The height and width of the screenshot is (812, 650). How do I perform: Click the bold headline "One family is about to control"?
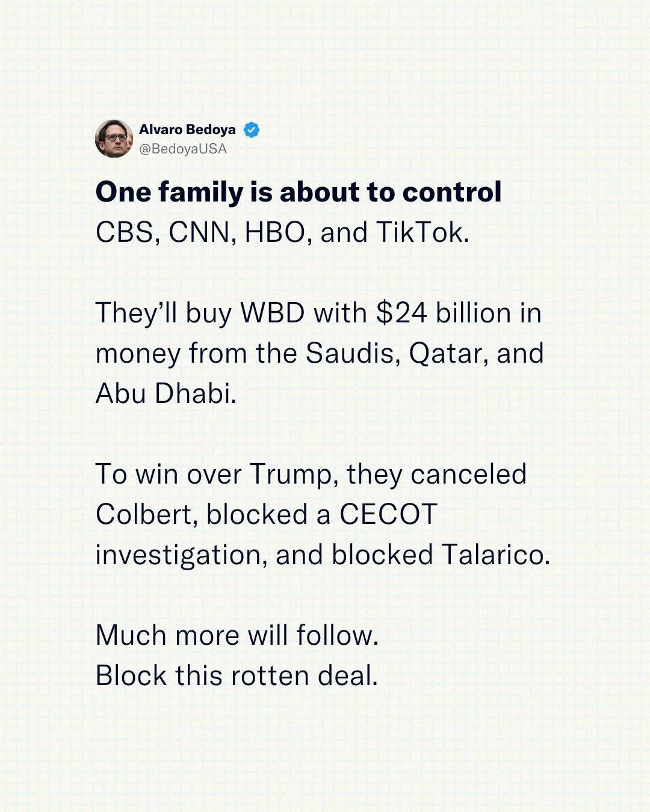point(299,192)
